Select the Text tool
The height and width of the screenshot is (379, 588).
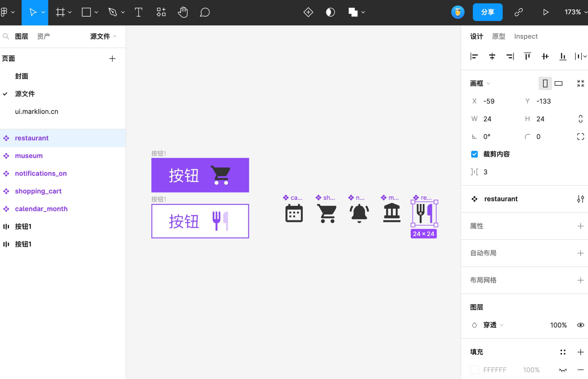138,12
